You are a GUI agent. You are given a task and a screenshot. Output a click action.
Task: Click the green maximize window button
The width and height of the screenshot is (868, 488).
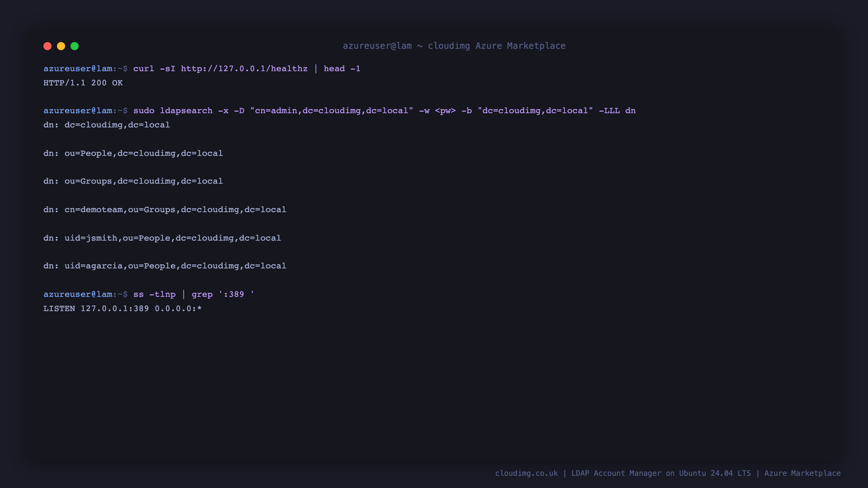75,46
